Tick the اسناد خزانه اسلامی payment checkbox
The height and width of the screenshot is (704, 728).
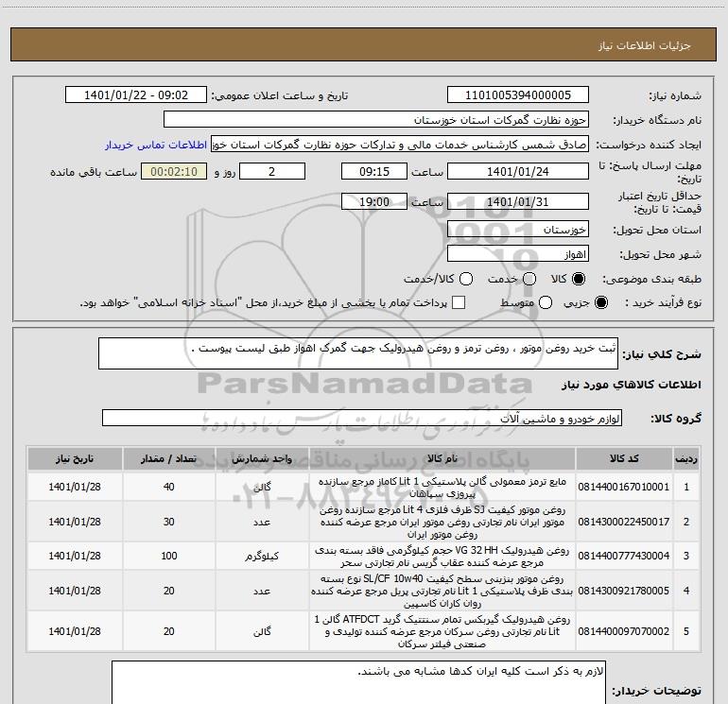click(x=459, y=302)
